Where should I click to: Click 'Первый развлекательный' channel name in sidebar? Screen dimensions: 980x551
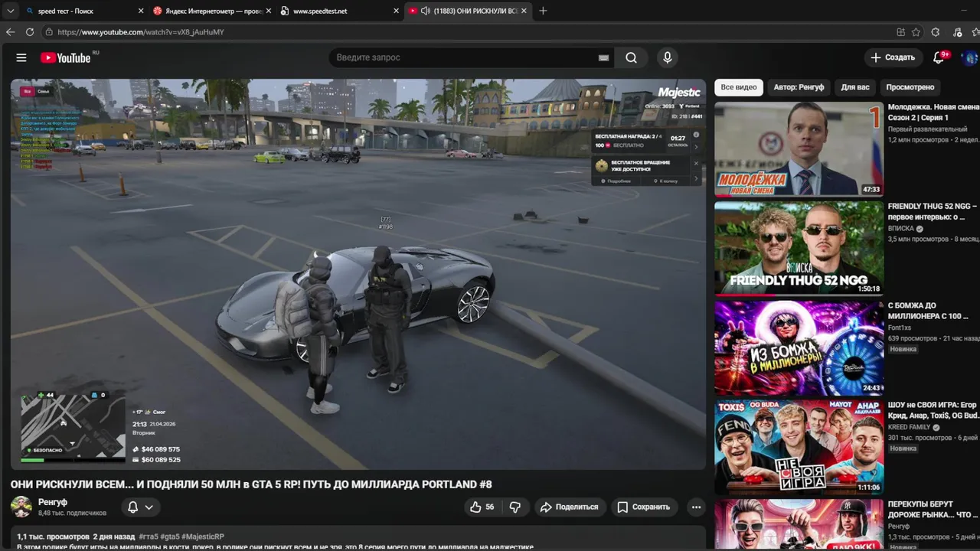(927, 129)
